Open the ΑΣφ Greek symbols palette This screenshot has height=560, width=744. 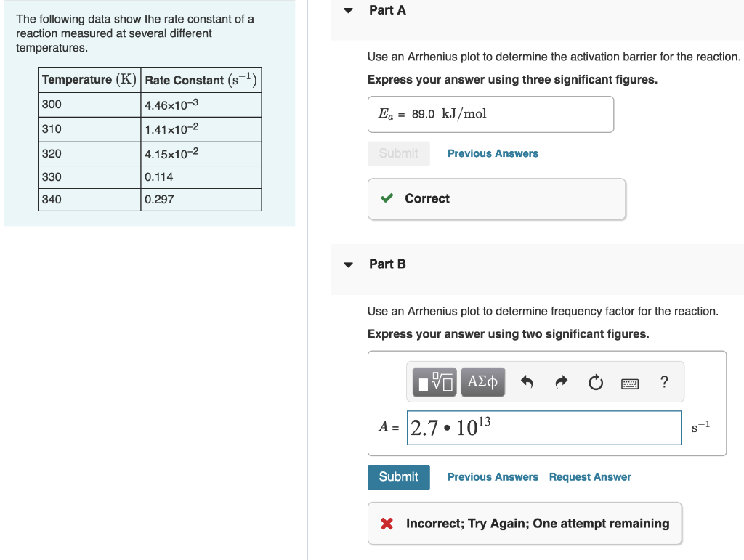pyautogui.click(x=483, y=381)
